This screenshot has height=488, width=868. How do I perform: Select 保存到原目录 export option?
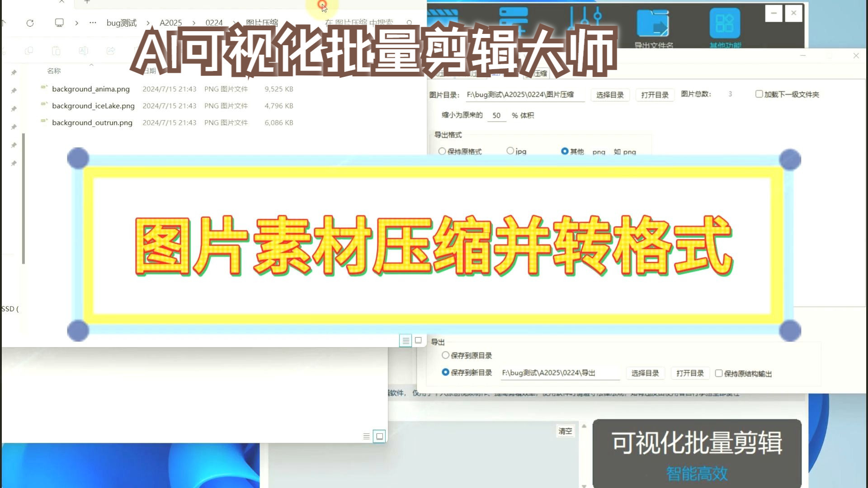click(445, 355)
